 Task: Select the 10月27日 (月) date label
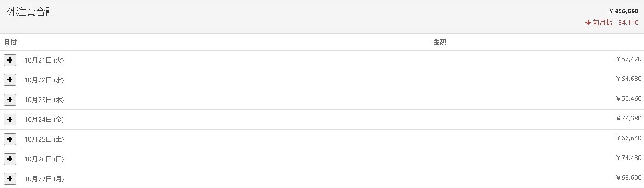pyautogui.click(x=44, y=179)
